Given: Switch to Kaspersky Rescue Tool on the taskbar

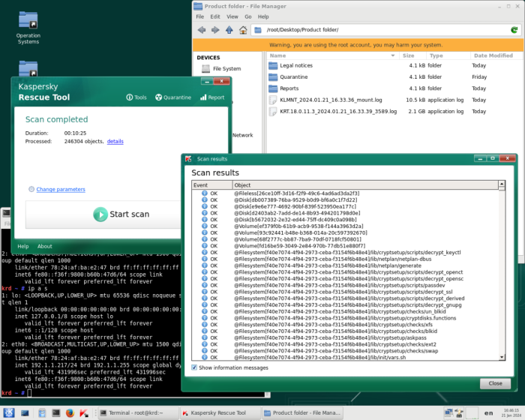Looking at the screenshot, I should point(220,412).
